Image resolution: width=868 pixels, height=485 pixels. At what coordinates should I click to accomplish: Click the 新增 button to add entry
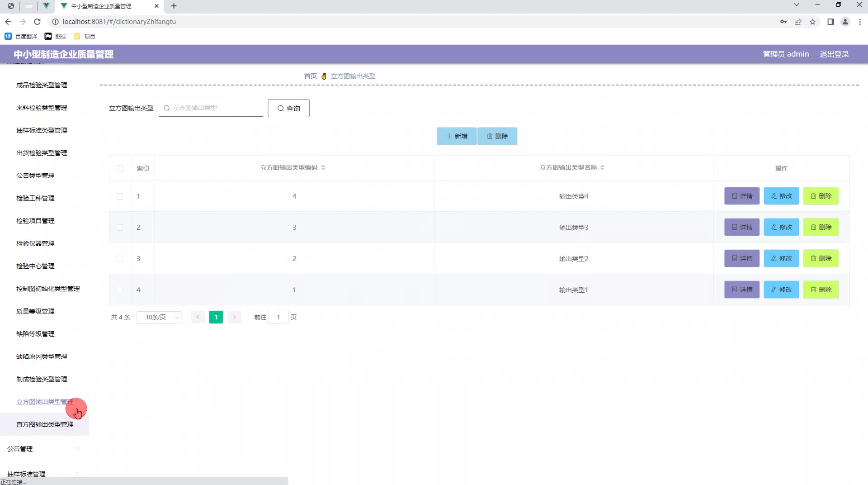[457, 136]
